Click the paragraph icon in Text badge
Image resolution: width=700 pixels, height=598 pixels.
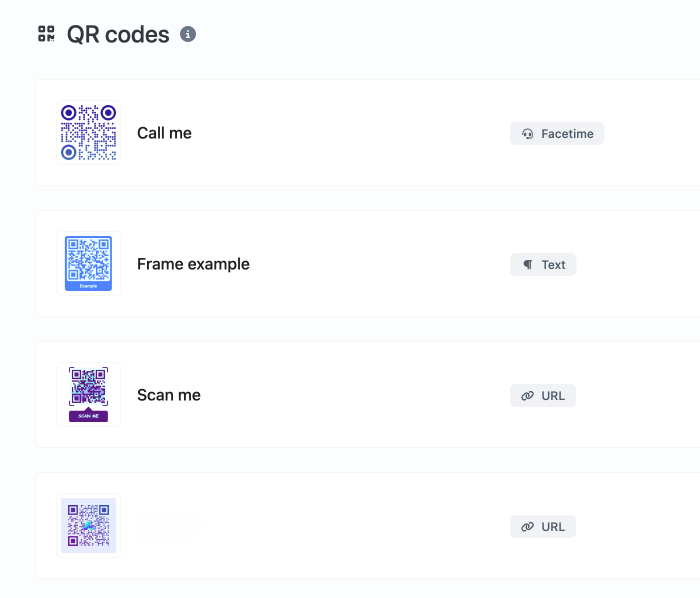(x=528, y=265)
